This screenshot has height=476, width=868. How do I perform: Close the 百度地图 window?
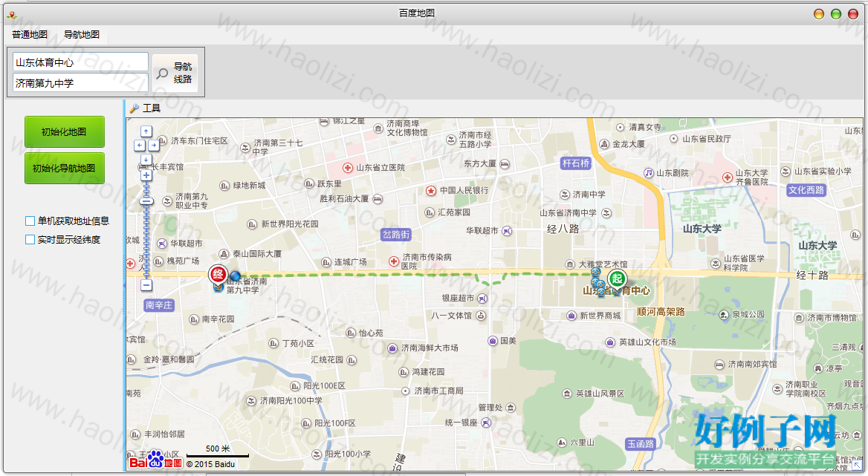pyautogui.click(x=853, y=14)
